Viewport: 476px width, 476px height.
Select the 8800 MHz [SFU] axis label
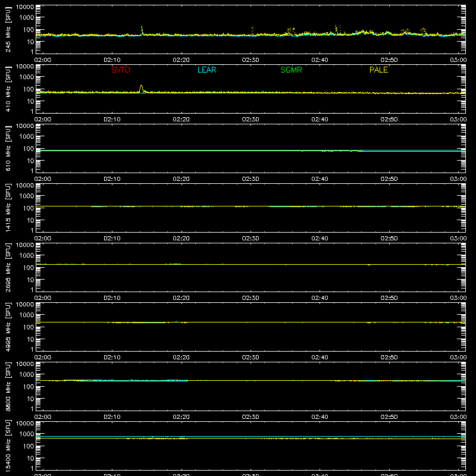pyautogui.click(x=8, y=386)
